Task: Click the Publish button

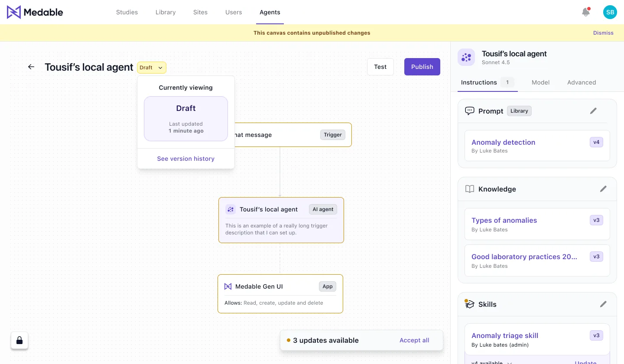Action: point(422,67)
